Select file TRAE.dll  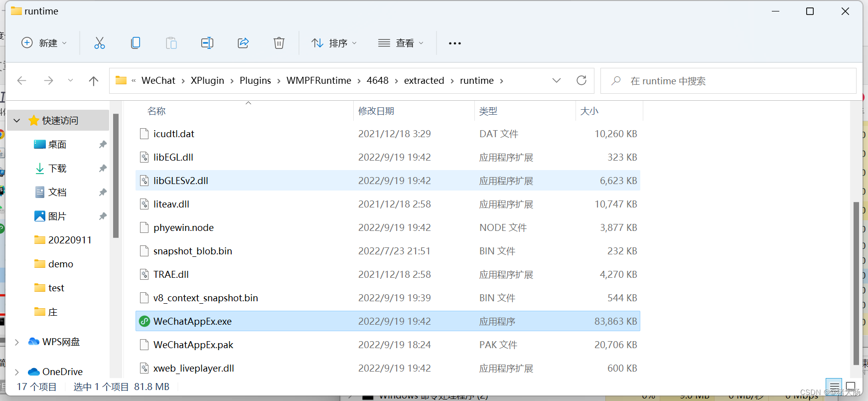(x=388, y=274)
